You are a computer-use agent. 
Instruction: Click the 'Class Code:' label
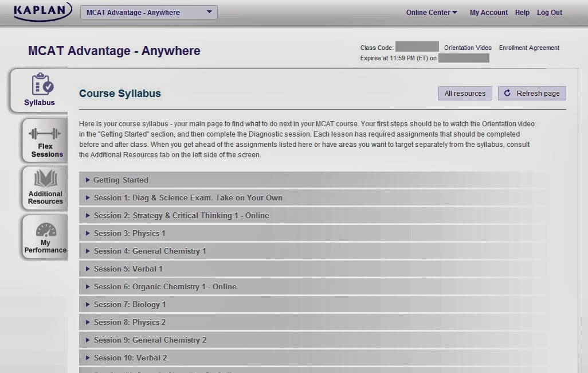[x=377, y=48]
